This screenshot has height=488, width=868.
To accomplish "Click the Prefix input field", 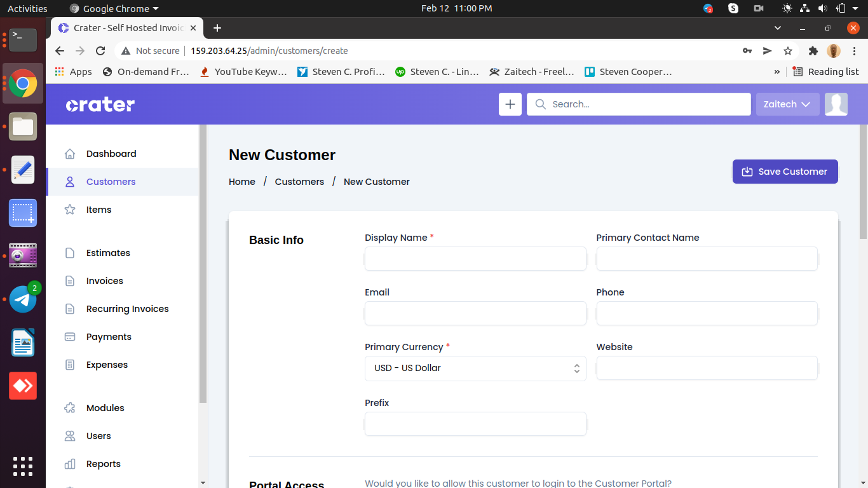I will pos(475,424).
